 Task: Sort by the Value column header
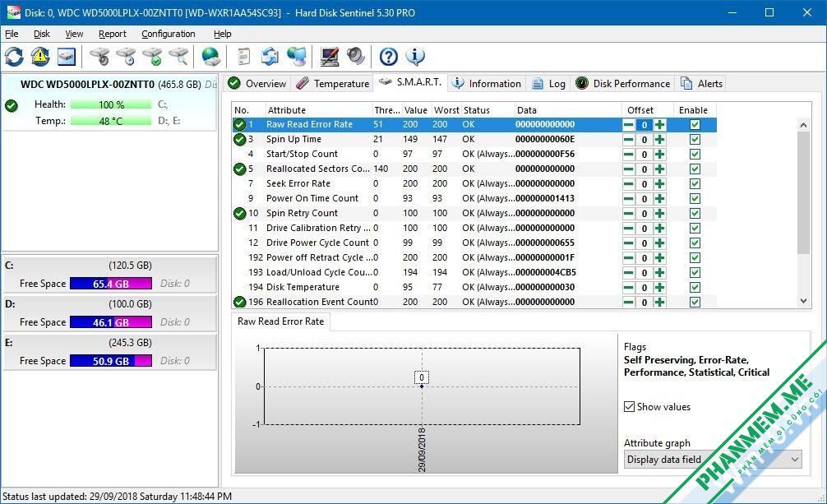click(x=417, y=110)
